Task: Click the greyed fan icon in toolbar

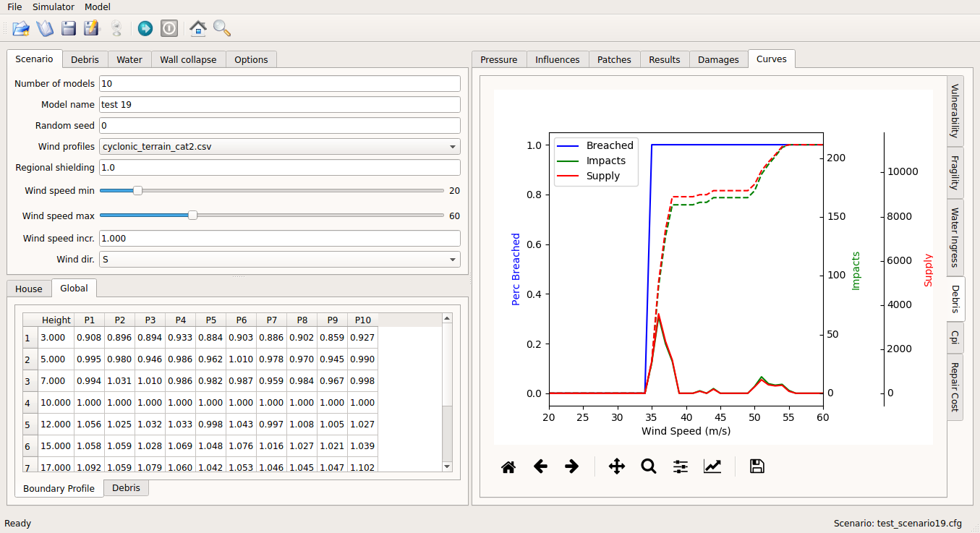Action: point(116,28)
